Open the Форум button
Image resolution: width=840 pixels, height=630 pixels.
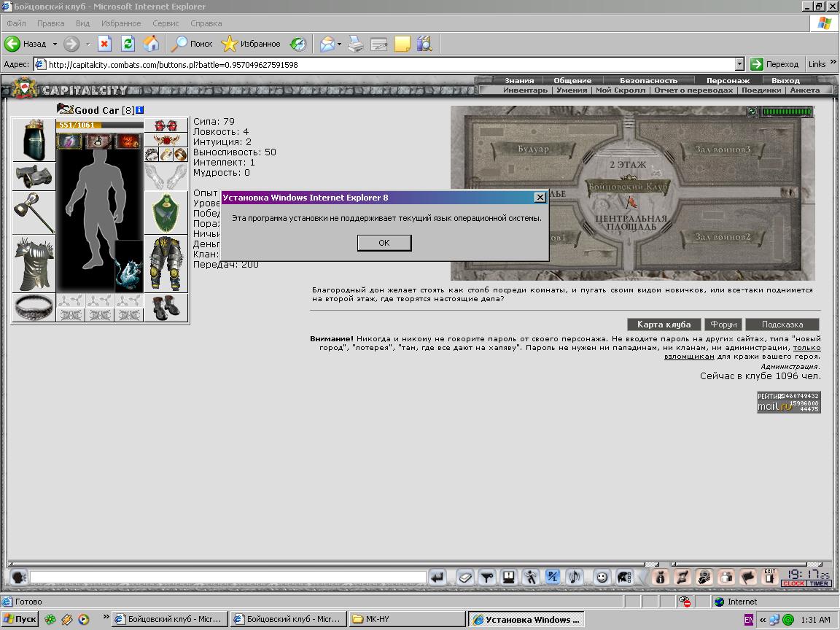(x=723, y=324)
